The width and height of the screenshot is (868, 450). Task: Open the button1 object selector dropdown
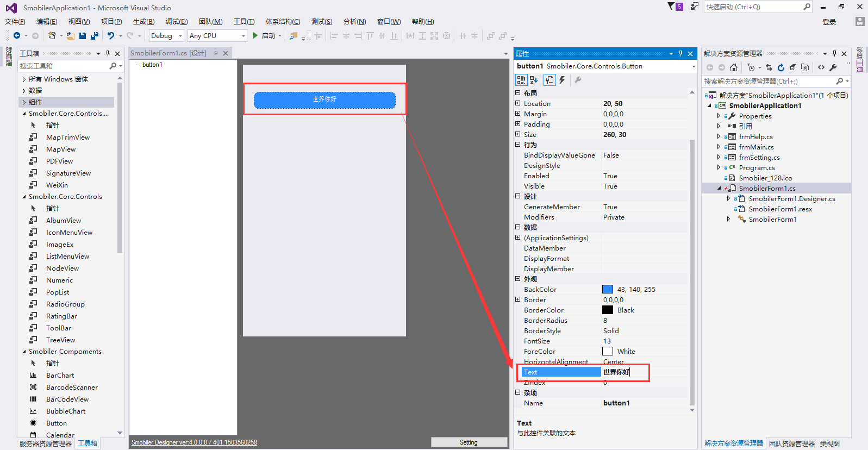(694, 66)
